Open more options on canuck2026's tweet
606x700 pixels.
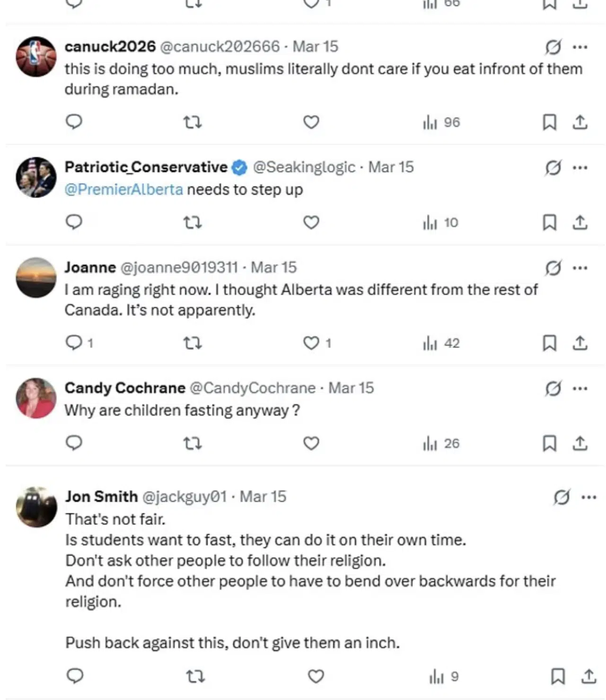click(x=580, y=47)
